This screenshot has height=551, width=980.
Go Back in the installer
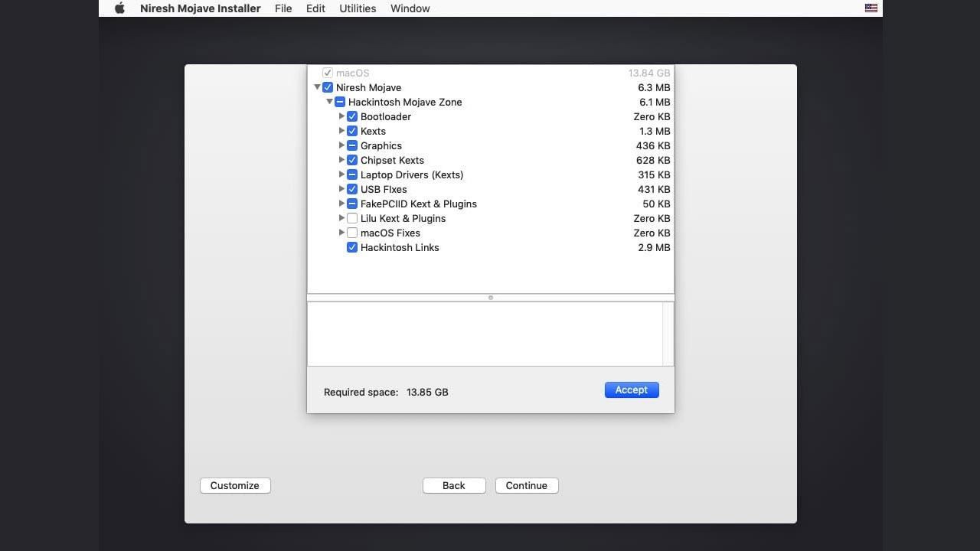tap(454, 485)
